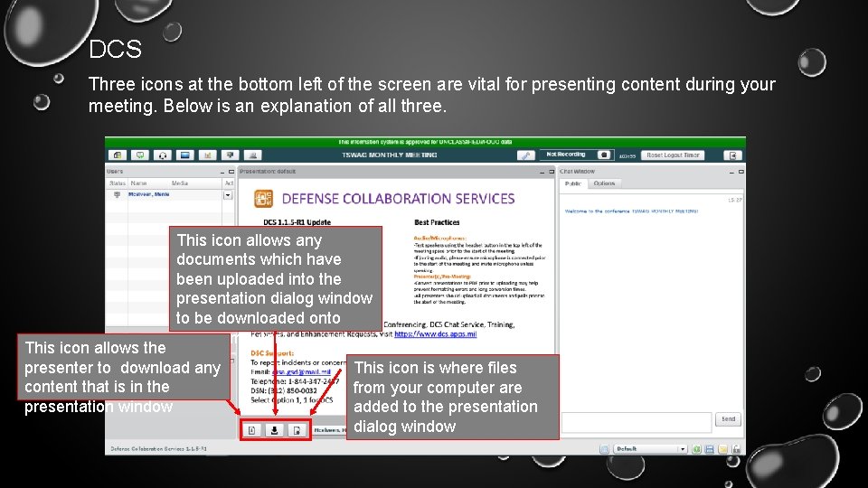The height and width of the screenshot is (488, 868).
Task: Switch to the Options chat tab
Action: tap(604, 183)
